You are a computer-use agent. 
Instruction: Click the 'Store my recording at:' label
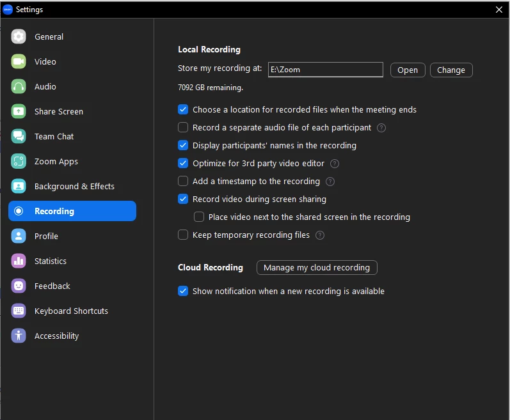pyautogui.click(x=219, y=68)
